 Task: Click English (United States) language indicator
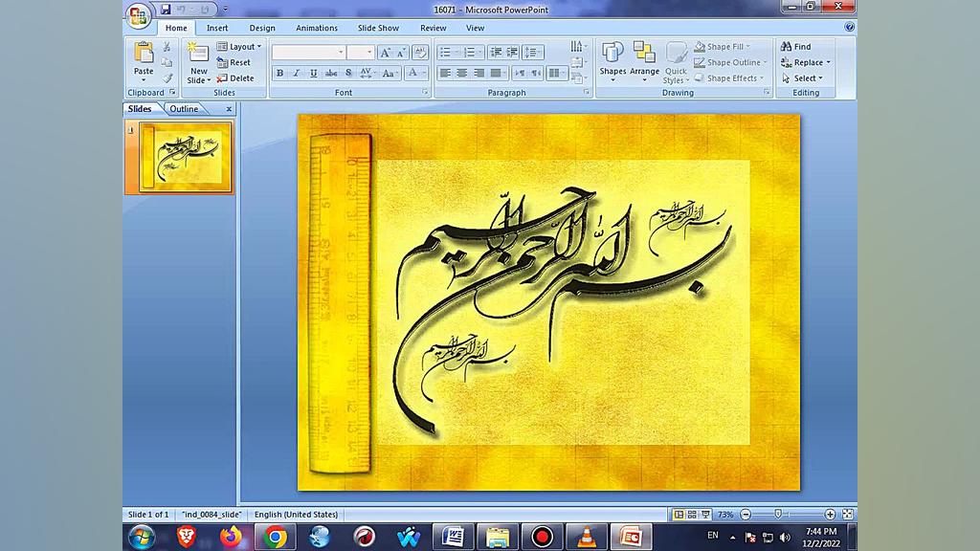(x=297, y=514)
